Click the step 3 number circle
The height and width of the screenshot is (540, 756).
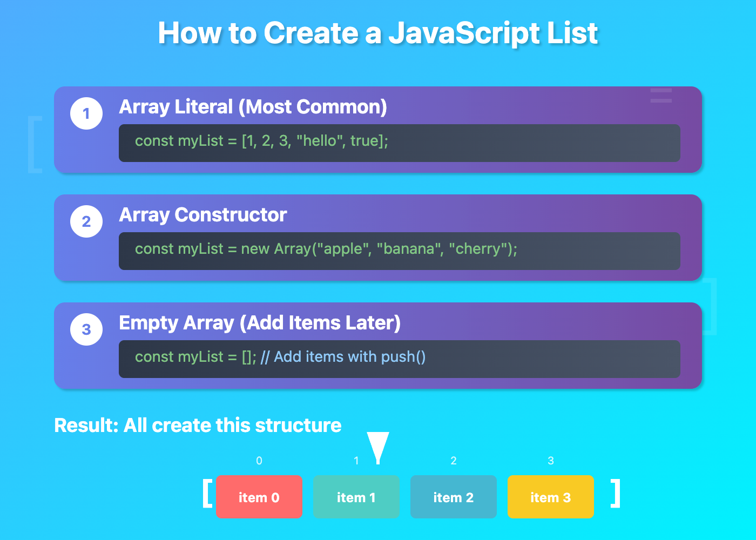[86, 329]
